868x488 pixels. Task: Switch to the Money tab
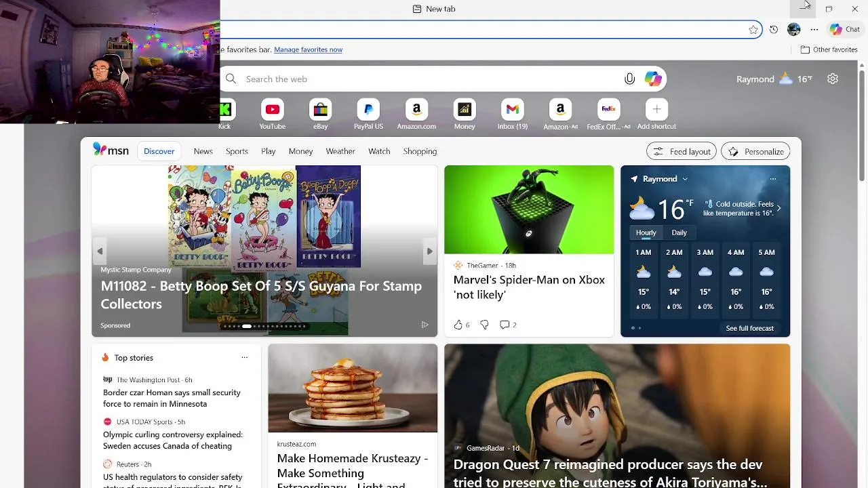tap(300, 151)
